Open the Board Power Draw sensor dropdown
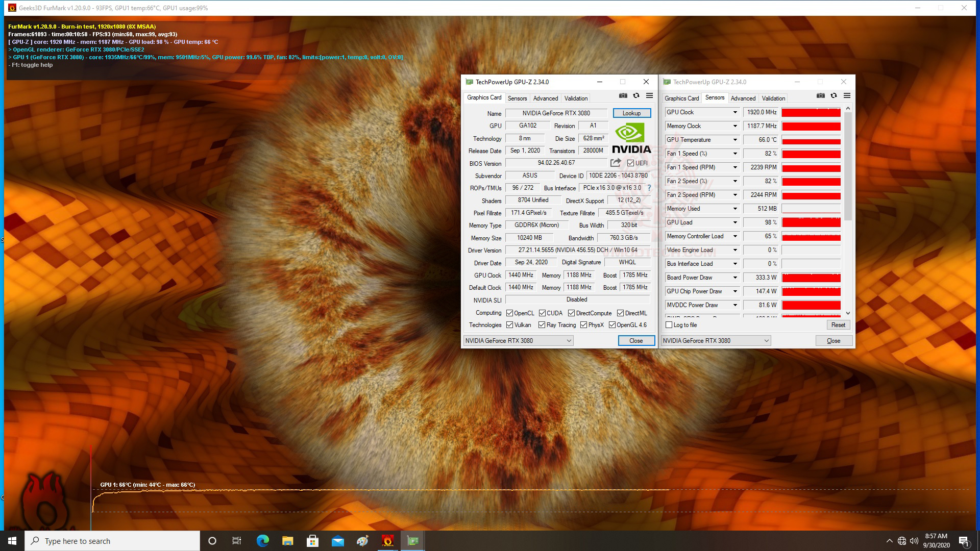 point(735,278)
